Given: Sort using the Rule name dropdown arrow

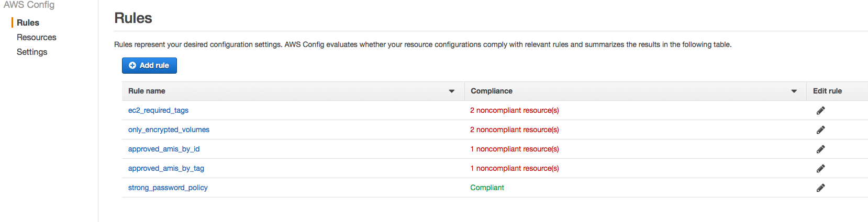Looking at the screenshot, I should pos(451,91).
